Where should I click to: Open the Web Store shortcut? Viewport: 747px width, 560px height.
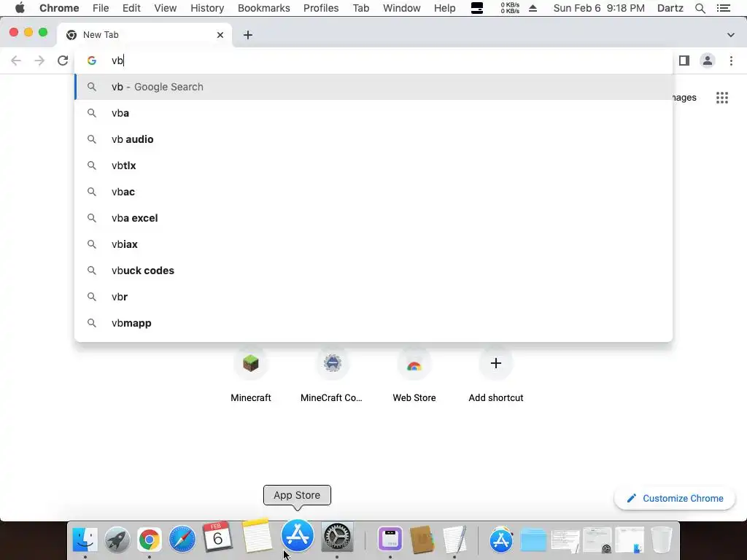click(x=414, y=374)
